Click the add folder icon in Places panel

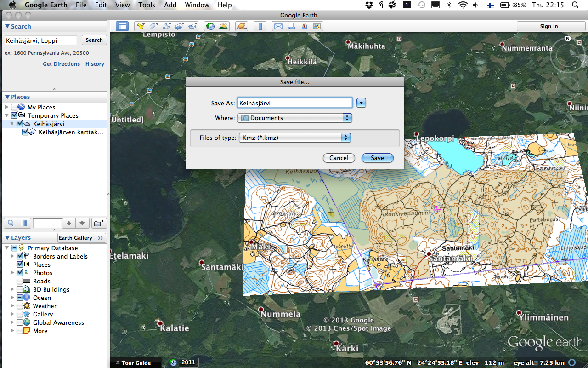click(x=98, y=223)
